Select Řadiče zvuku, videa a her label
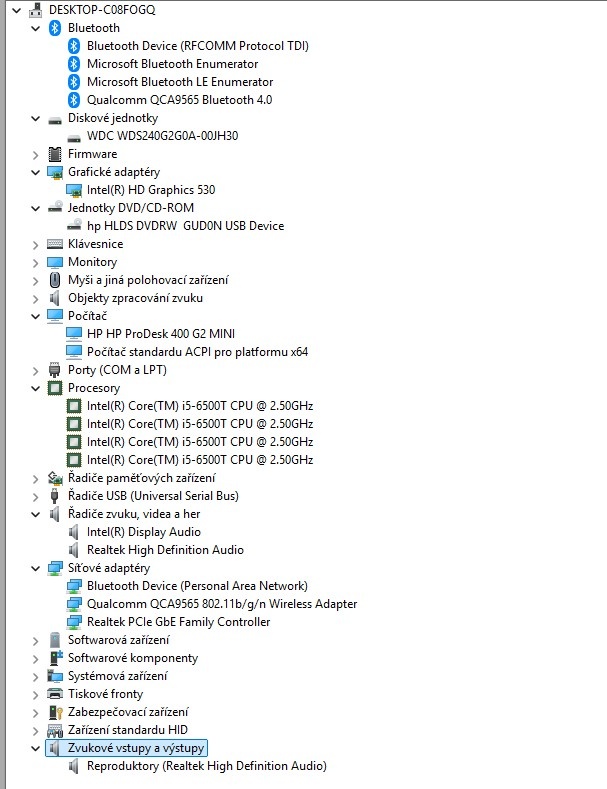This screenshot has height=789, width=607. pos(134,514)
